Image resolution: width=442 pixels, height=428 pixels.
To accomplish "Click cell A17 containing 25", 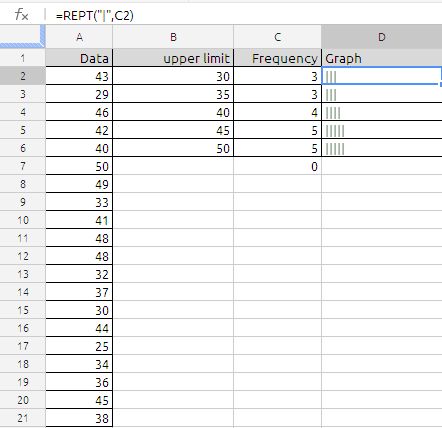I will [x=79, y=346].
